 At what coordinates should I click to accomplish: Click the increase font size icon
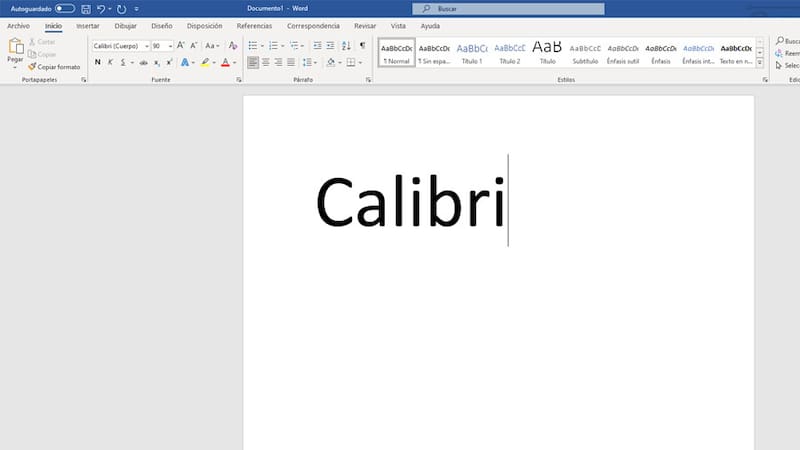click(x=181, y=46)
